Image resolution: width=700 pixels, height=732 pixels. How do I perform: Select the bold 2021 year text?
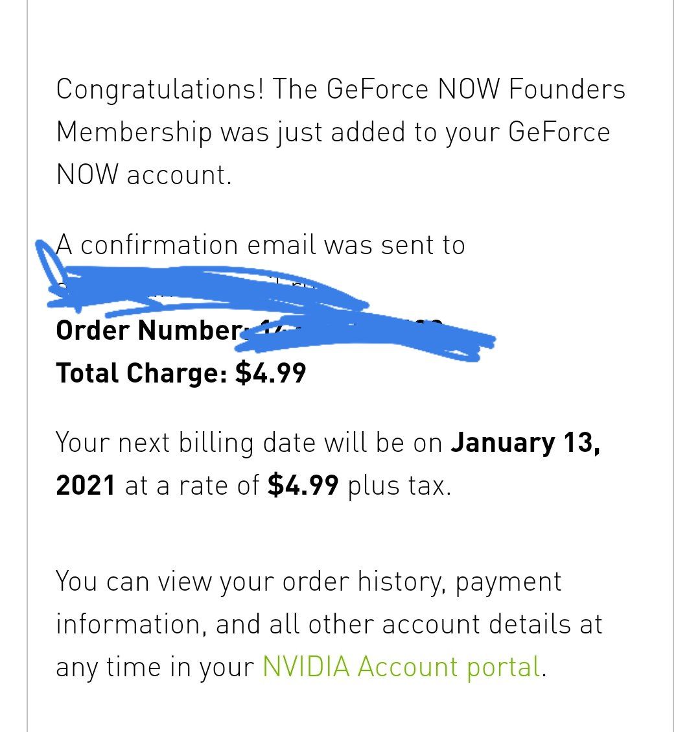tap(86, 485)
